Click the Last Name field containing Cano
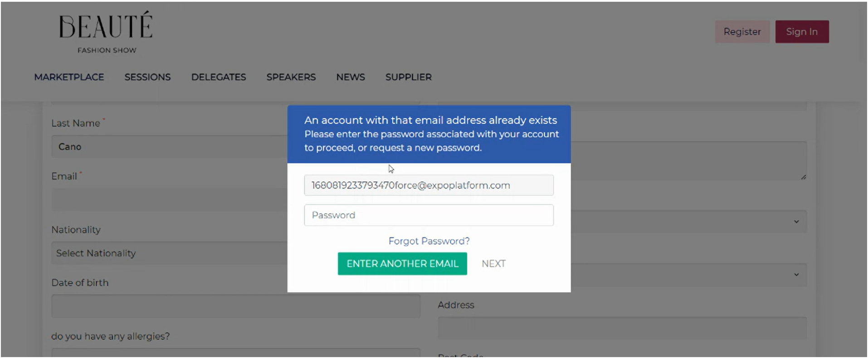The image size is (868, 358). (169, 147)
